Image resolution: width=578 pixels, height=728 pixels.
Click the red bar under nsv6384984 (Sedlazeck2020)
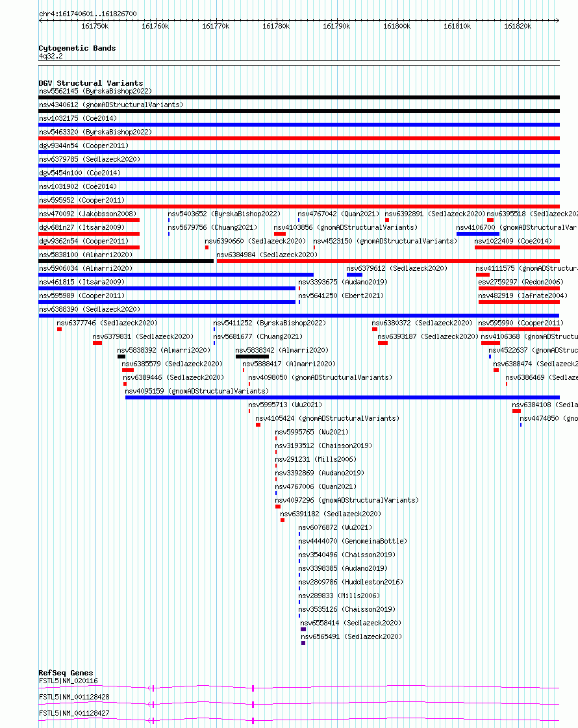pos(388,261)
